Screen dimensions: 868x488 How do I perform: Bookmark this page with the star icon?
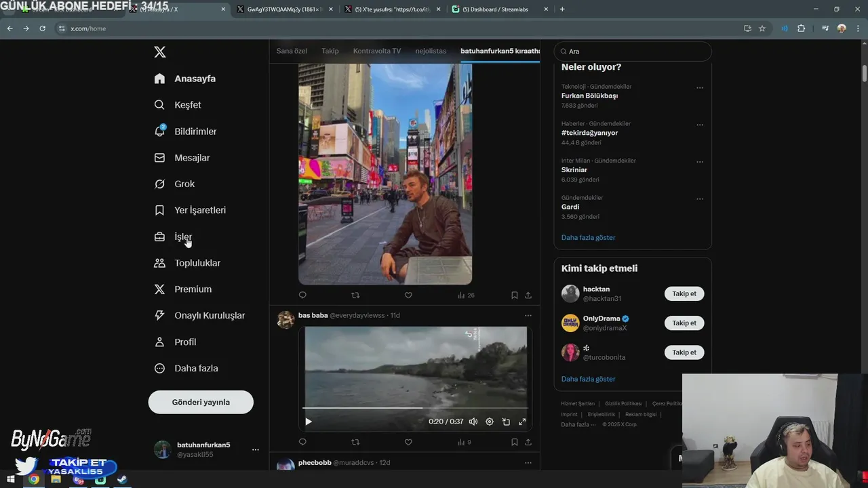762,28
